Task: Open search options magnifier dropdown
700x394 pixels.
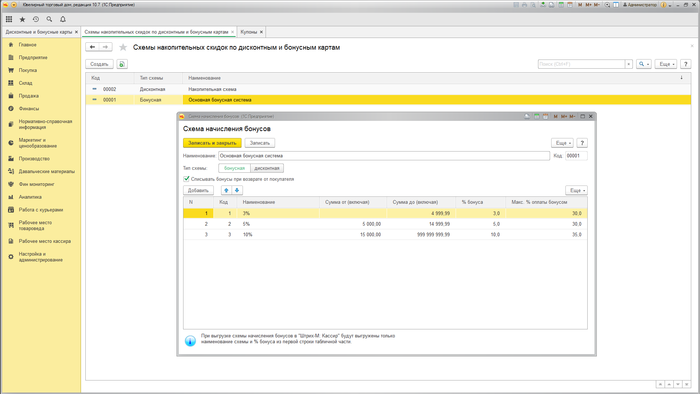Action: (x=643, y=64)
